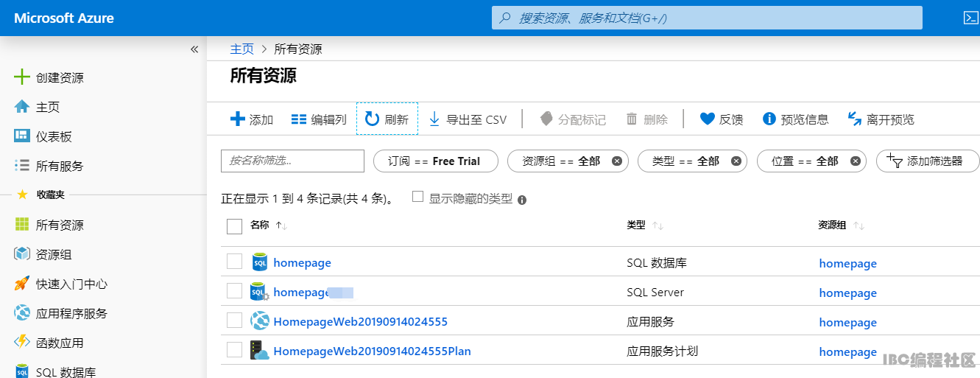
Task: Click the Delete toolbar button
Action: 646,119
